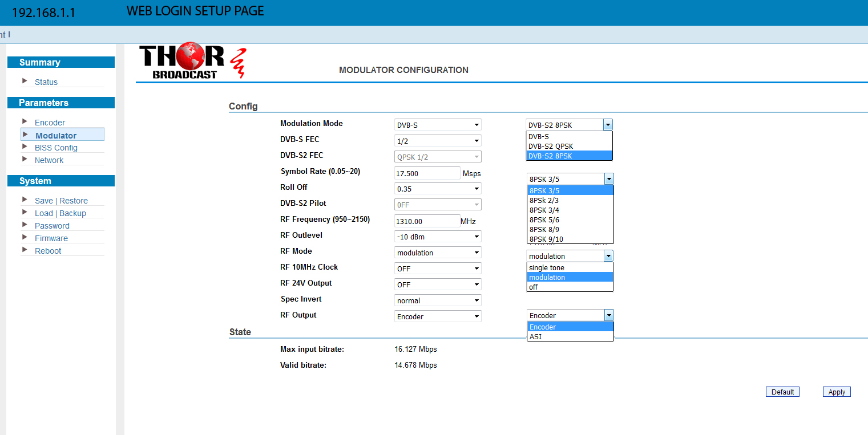The image size is (868, 435).
Task: Choose ASI in the RF Output options
Action: [x=535, y=336]
